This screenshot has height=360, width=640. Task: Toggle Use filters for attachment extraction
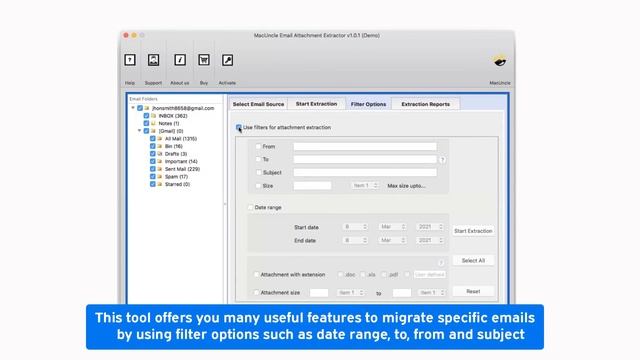239,127
